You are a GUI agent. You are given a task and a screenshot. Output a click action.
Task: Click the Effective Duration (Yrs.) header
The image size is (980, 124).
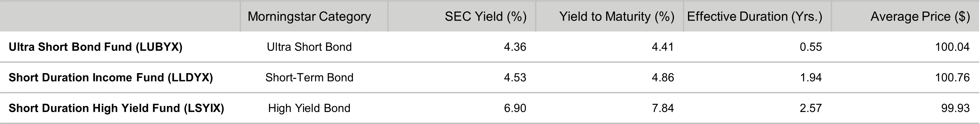click(754, 16)
